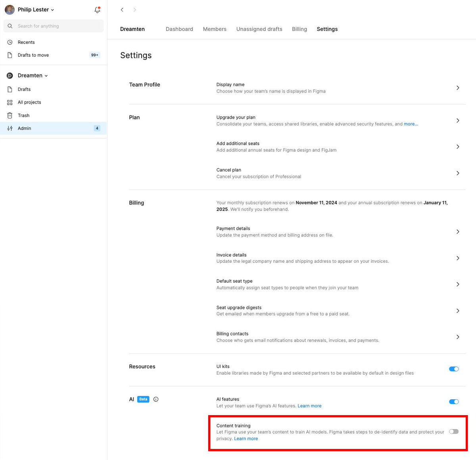Open Seat upgrade digests chevron
The image size is (476, 460).
pos(458,311)
